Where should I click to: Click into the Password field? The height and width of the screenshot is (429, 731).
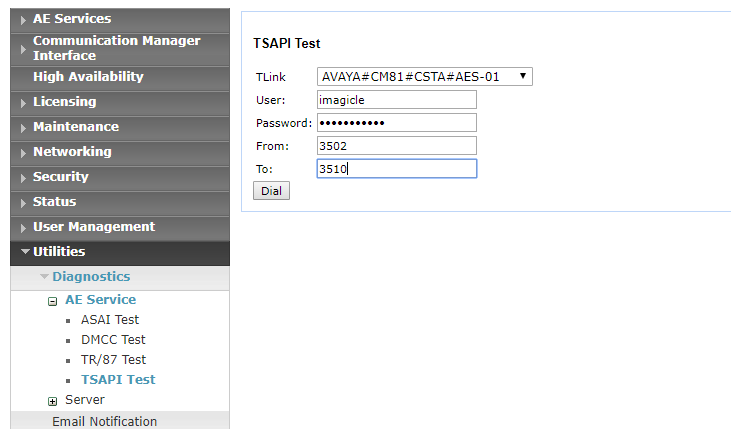[396, 123]
